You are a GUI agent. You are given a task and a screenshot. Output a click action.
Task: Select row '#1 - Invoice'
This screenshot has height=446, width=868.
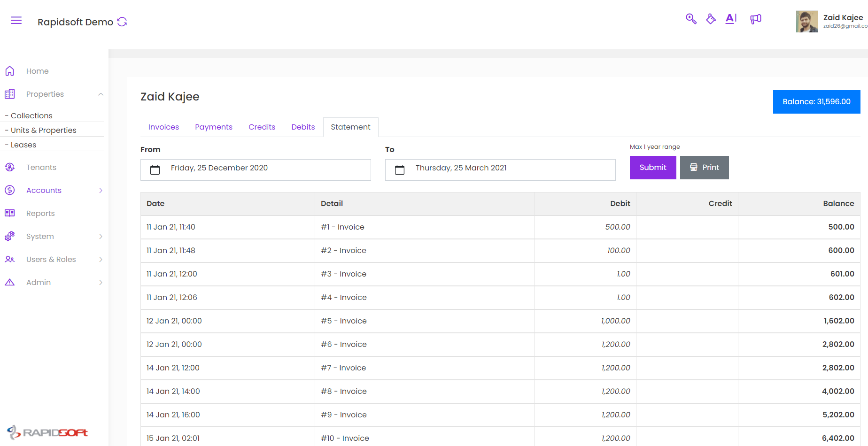point(500,227)
